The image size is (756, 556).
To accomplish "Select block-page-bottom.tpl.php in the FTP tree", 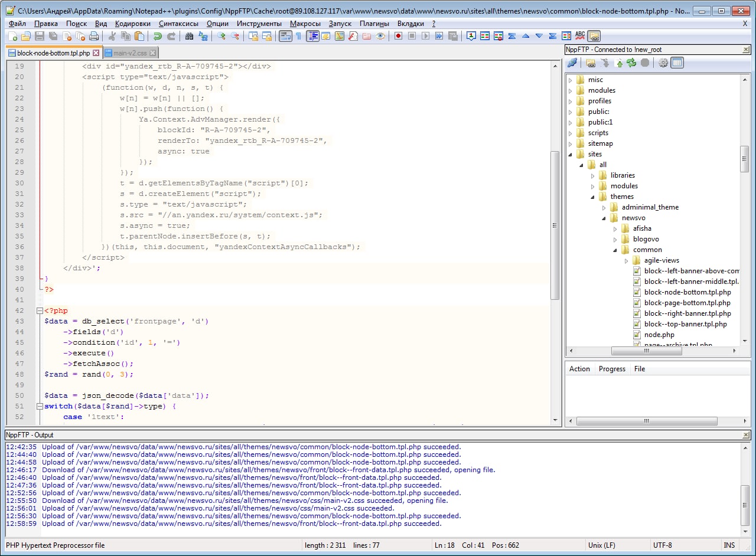I will coord(687,303).
